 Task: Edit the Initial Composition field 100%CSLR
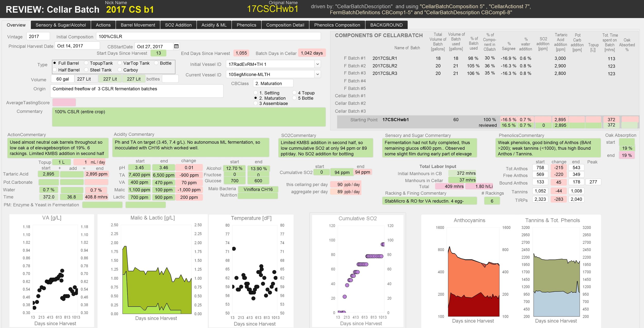(x=208, y=36)
